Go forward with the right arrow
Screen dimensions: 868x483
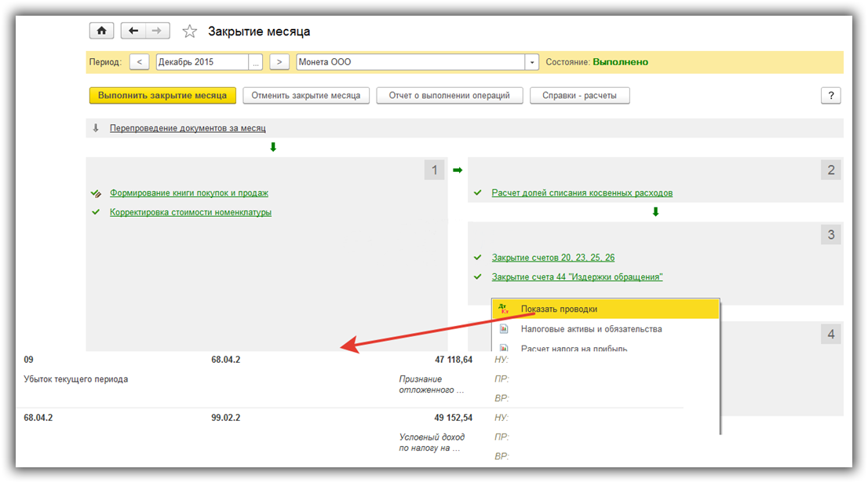point(157,31)
